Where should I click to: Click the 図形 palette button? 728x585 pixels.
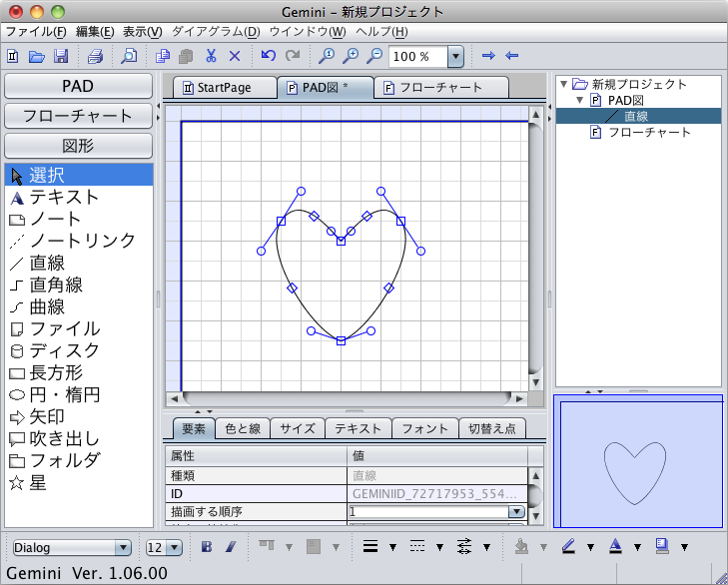coord(78,146)
